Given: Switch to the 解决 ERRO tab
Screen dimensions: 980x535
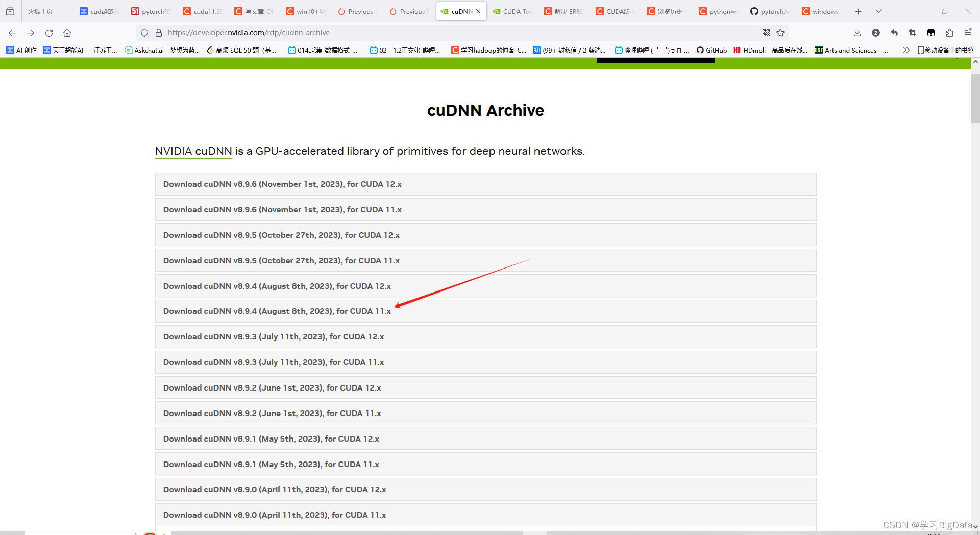Looking at the screenshot, I should (564, 11).
